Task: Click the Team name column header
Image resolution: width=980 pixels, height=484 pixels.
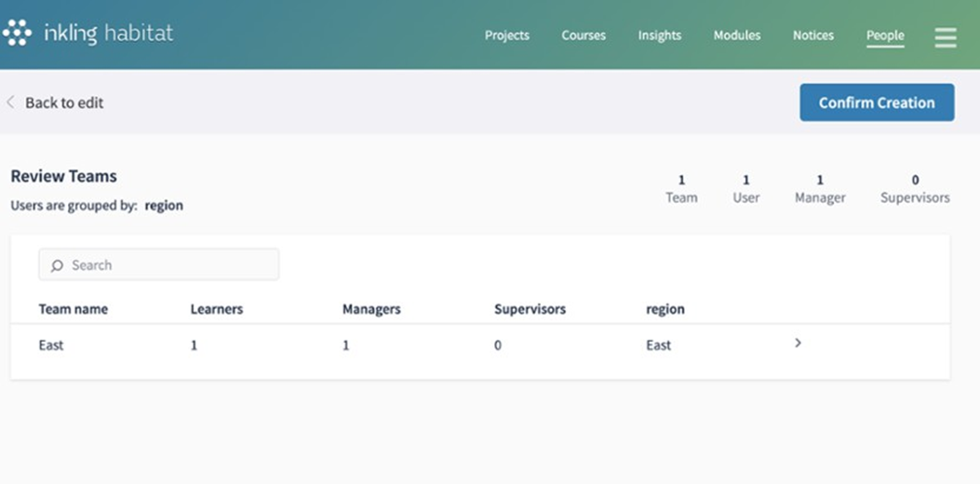Action: tap(73, 309)
